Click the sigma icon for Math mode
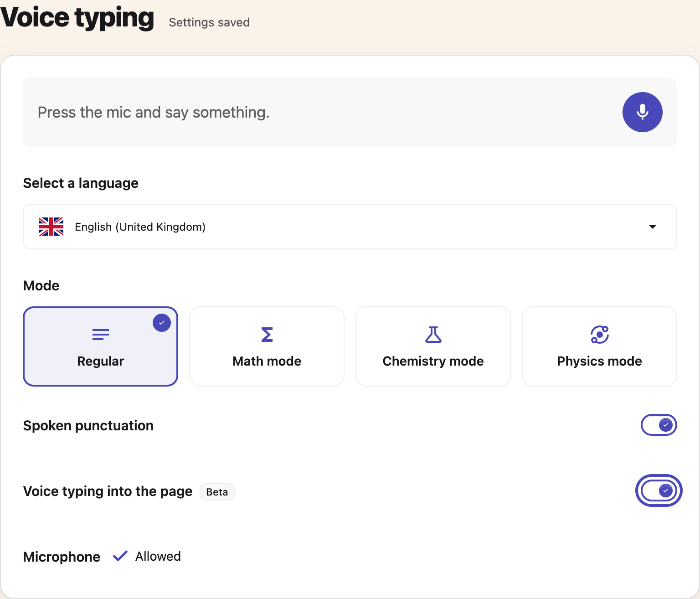This screenshot has width=700, height=599. [x=267, y=335]
